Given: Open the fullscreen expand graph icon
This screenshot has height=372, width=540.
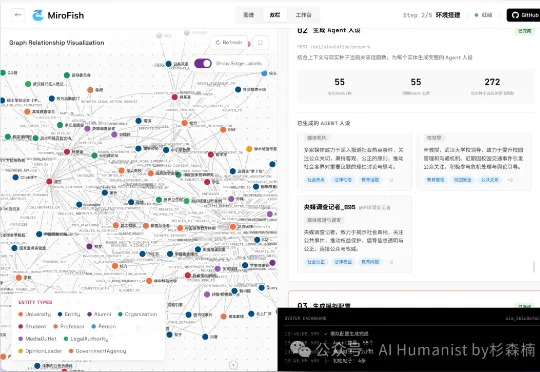Looking at the screenshot, I should pyautogui.click(x=260, y=43).
